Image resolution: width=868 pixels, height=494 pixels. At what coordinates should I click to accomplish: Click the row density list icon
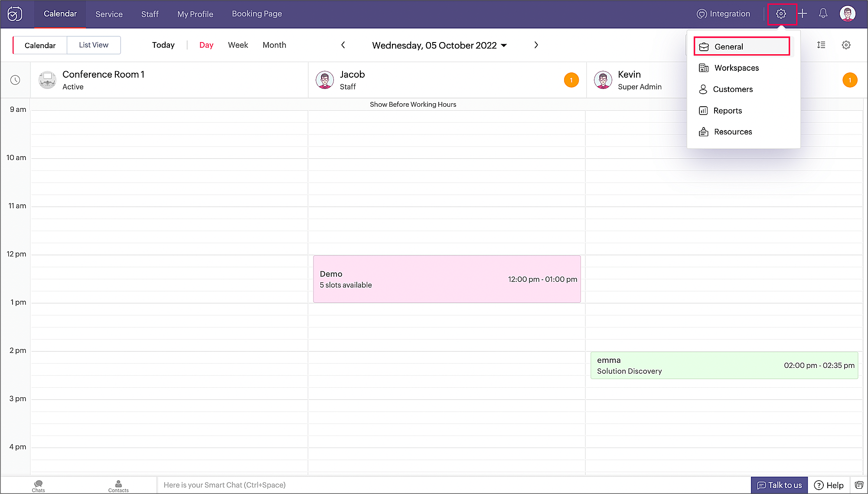point(821,45)
